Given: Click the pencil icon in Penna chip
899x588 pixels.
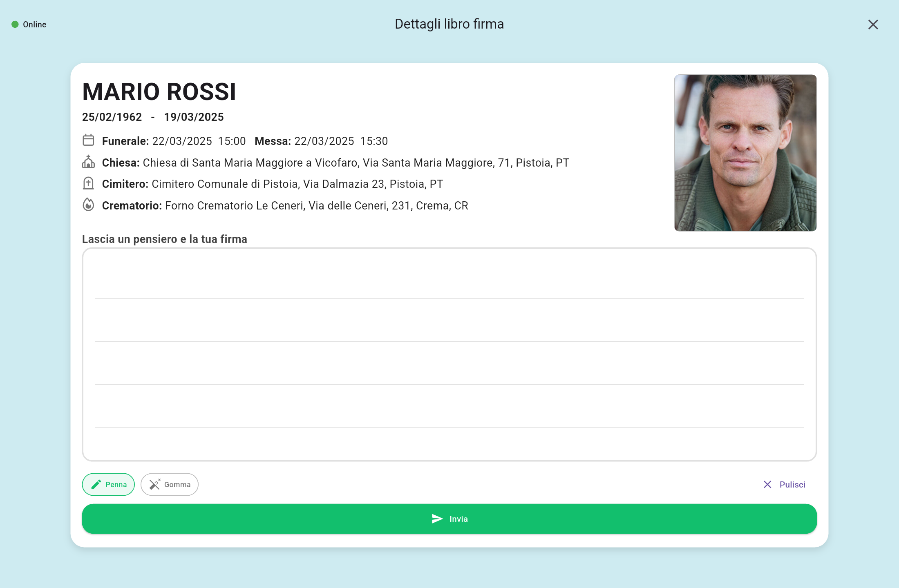Looking at the screenshot, I should (96, 484).
